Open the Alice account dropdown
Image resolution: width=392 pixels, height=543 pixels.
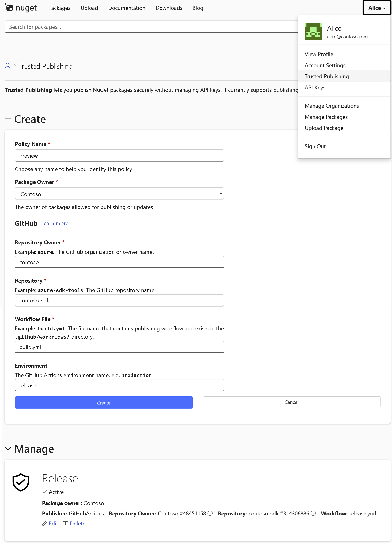[376, 8]
